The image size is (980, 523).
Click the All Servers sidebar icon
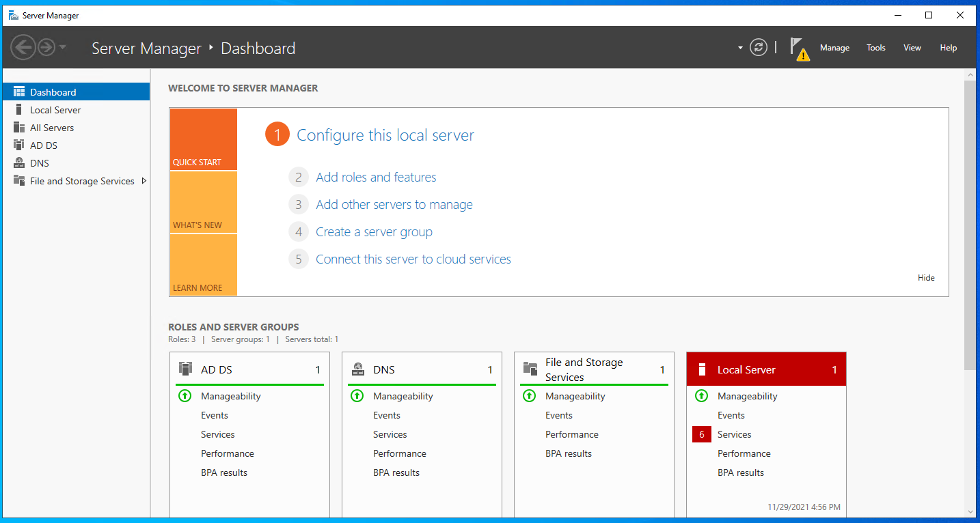tap(19, 128)
